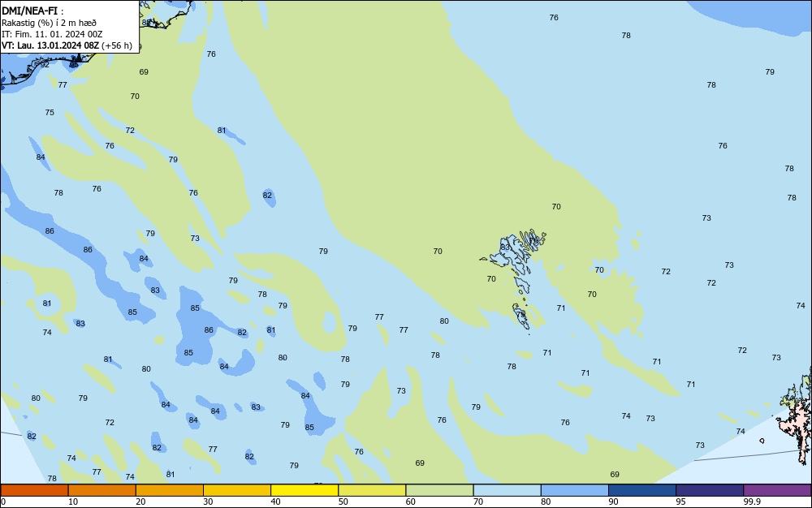Click the 90–95 dark blue legend segment

[642, 490]
